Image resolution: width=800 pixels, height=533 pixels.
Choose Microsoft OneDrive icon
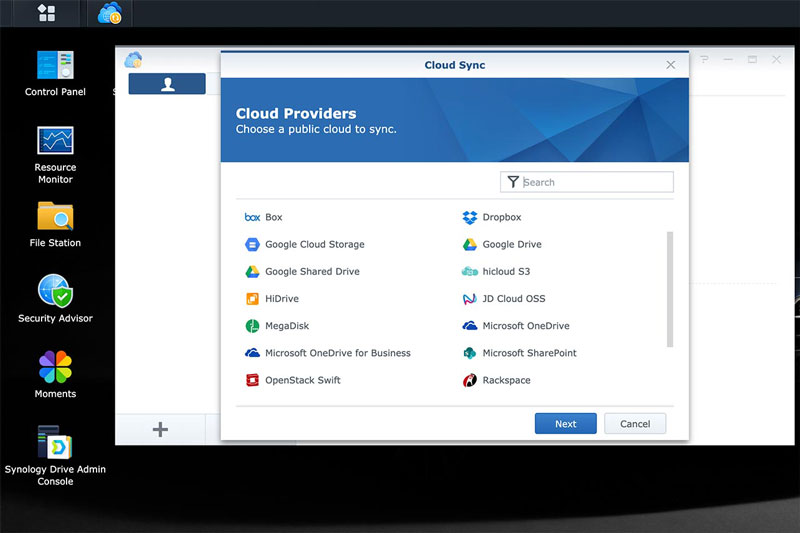pyautogui.click(x=469, y=325)
